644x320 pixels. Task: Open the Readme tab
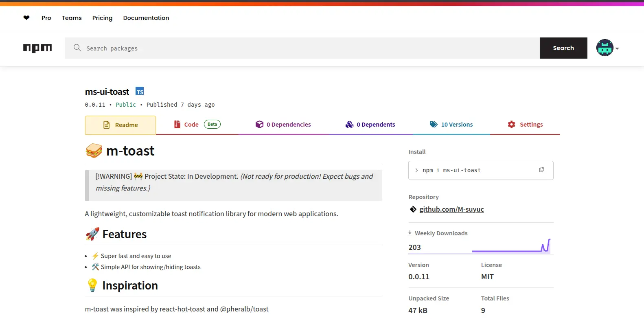click(x=120, y=125)
